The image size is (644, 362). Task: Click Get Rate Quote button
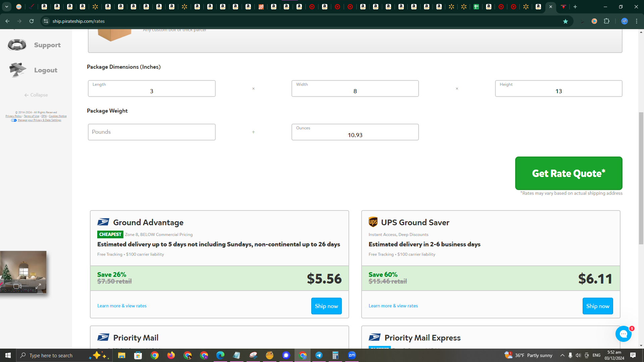click(569, 173)
